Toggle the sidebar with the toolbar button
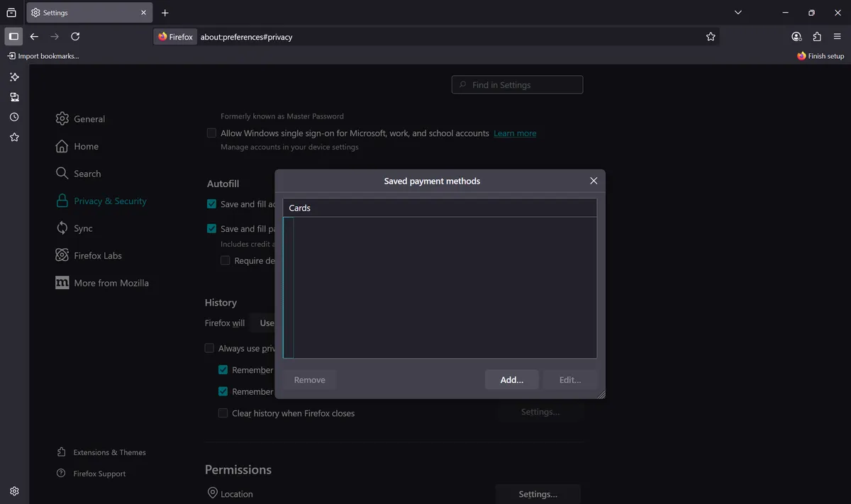The width and height of the screenshot is (851, 504). 13,36
